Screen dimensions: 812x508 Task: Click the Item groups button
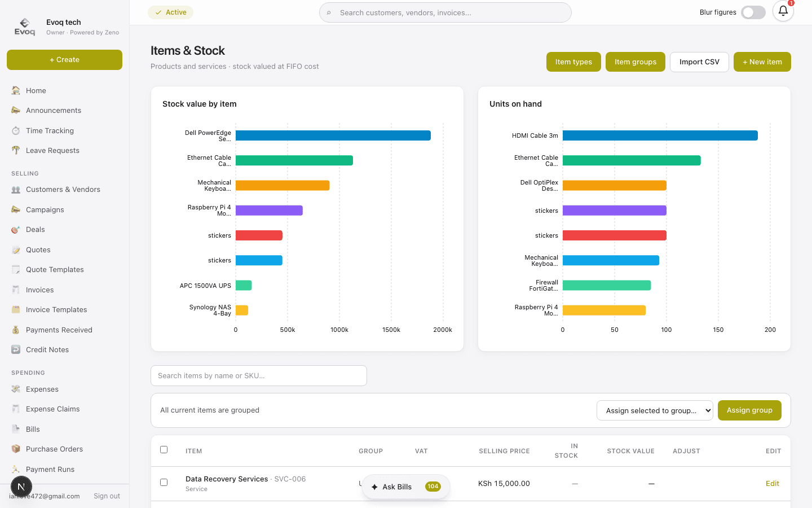tap(636, 62)
